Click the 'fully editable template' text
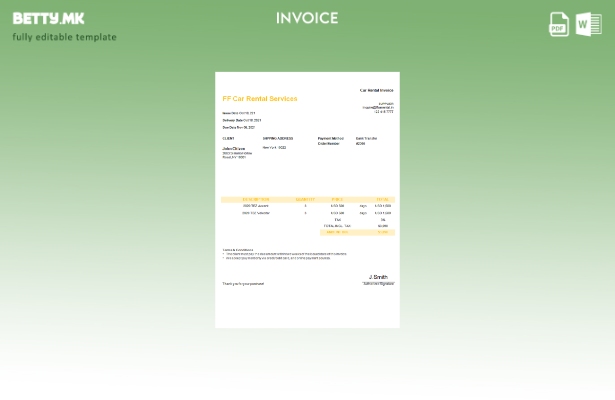The height and width of the screenshot is (400, 615). click(x=64, y=37)
